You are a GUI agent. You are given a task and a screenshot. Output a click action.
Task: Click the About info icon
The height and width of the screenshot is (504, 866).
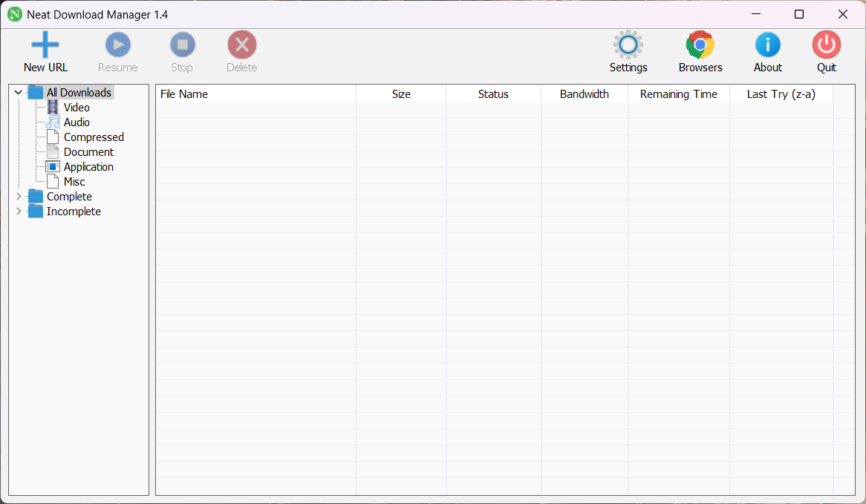coord(767,45)
